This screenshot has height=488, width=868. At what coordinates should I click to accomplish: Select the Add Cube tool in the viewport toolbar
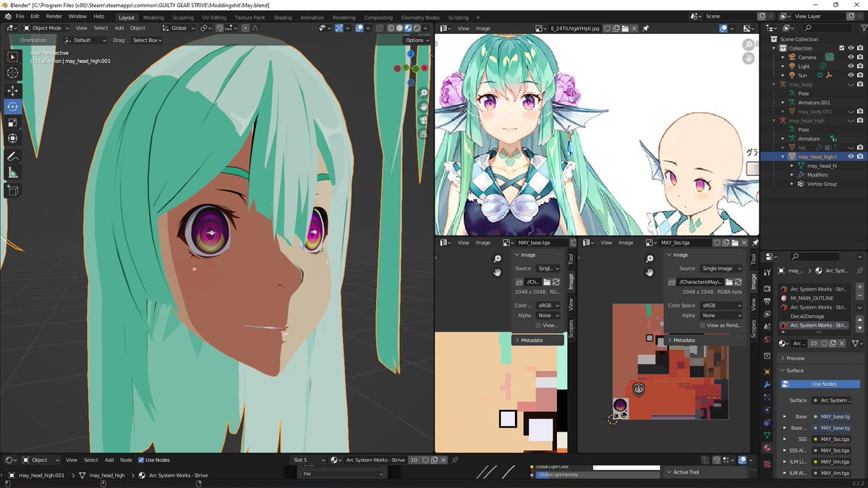click(13, 190)
